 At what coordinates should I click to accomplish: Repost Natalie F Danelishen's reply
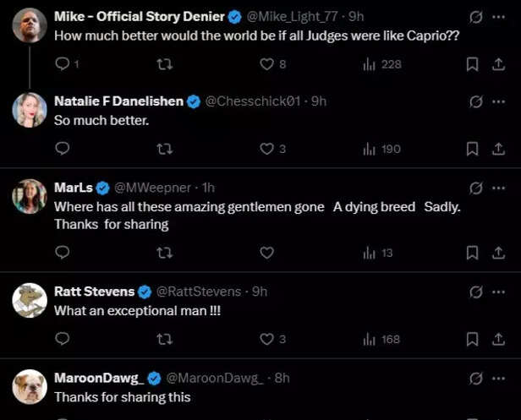(x=164, y=149)
